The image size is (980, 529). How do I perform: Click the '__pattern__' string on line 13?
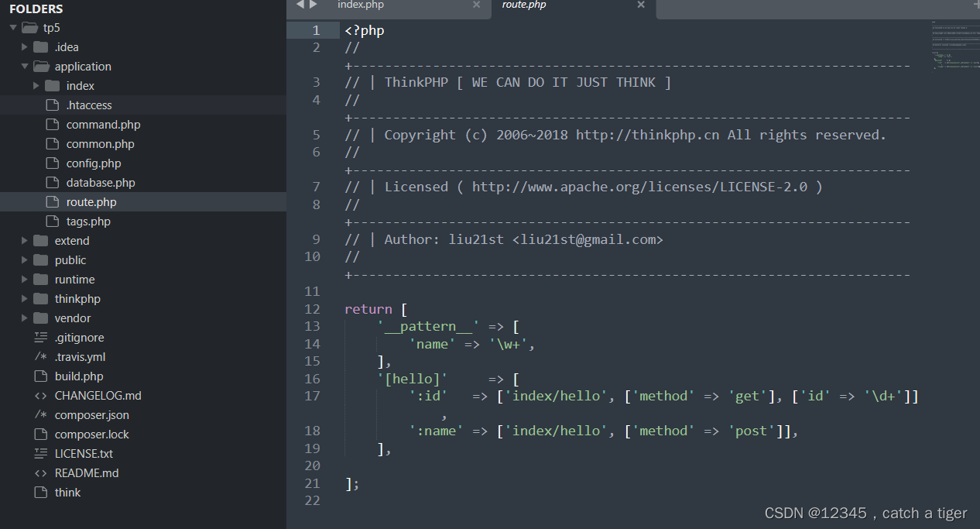[428, 326]
